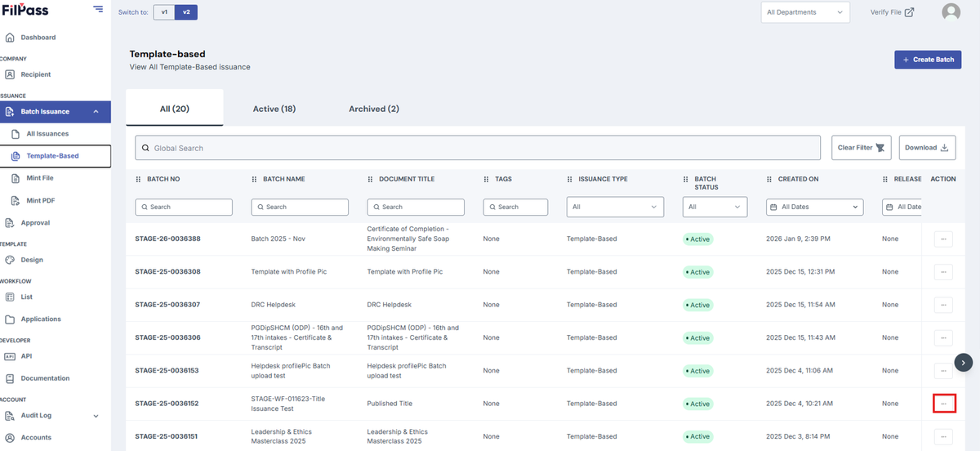Click the Verify File link
This screenshot has height=451, width=980.
click(892, 12)
